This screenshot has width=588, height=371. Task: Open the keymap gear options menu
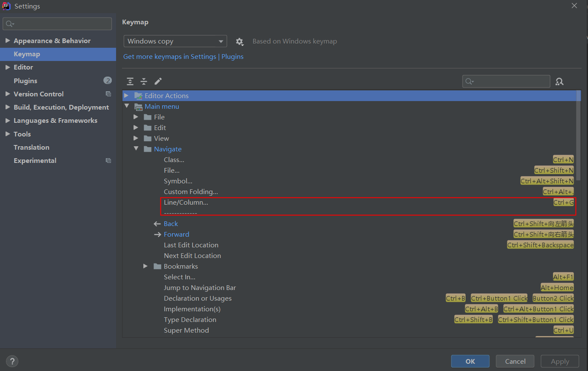[239, 41]
